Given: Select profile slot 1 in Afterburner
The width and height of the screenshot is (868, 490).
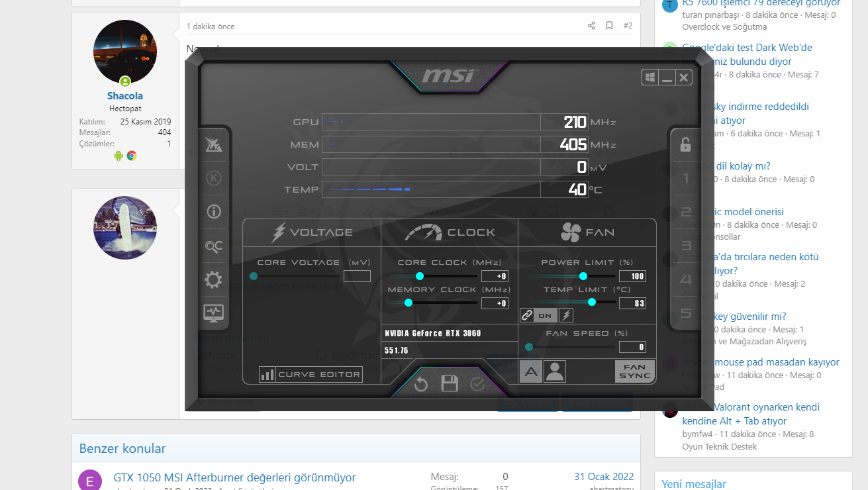Looking at the screenshot, I should tap(685, 178).
